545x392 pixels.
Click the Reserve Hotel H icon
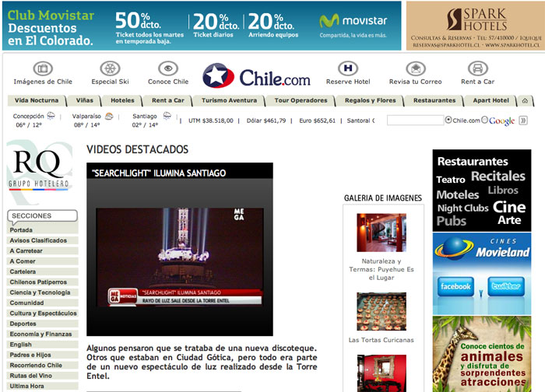pyautogui.click(x=348, y=68)
